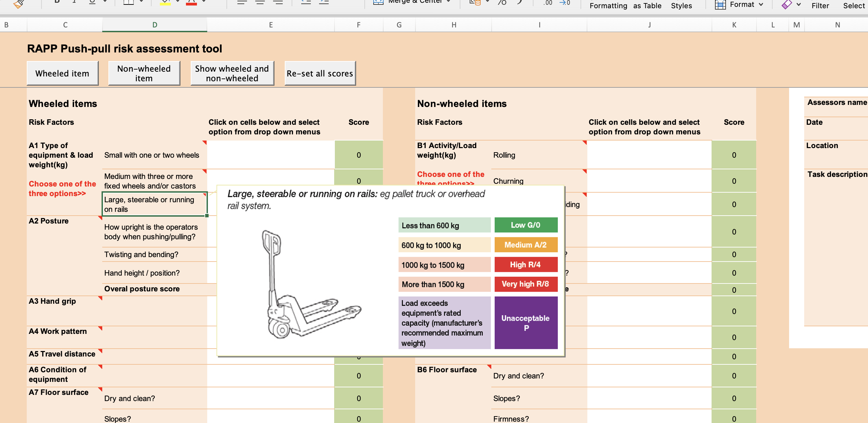Select the Large, steerable or running on rails cell
The height and width of the screenshot is (423, 868).
(x=155, y=204)
